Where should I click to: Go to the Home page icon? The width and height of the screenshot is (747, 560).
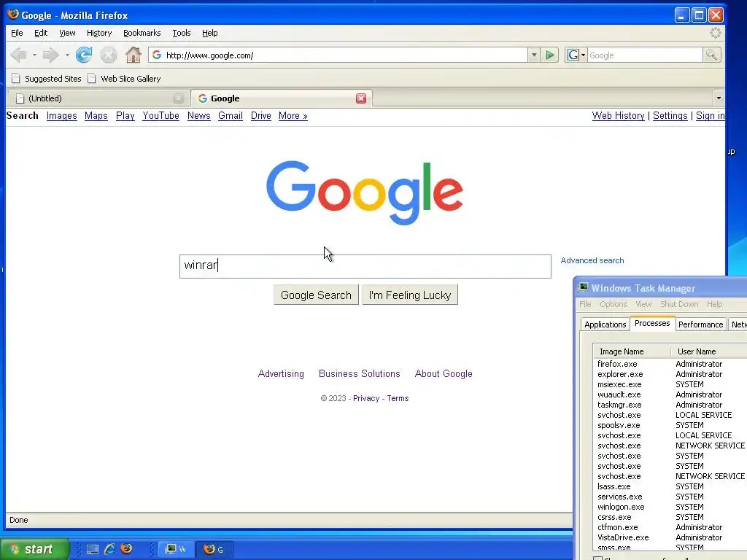133,55
